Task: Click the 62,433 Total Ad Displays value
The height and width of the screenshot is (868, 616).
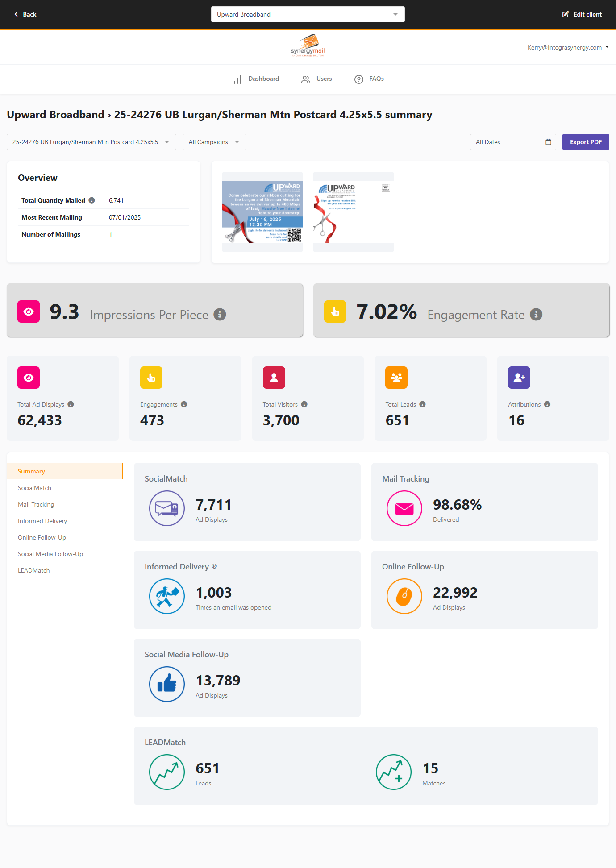Action: (x=40, y=420)
